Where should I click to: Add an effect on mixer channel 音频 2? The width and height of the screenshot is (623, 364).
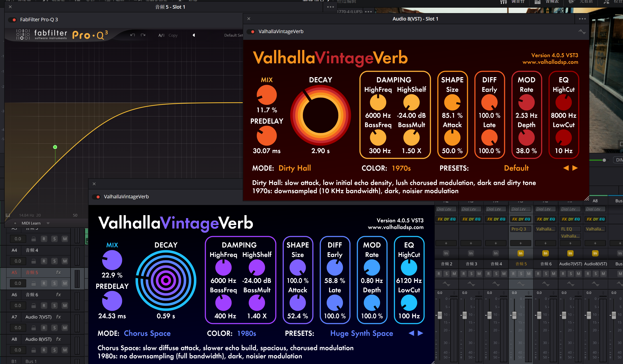coord(446,243)
